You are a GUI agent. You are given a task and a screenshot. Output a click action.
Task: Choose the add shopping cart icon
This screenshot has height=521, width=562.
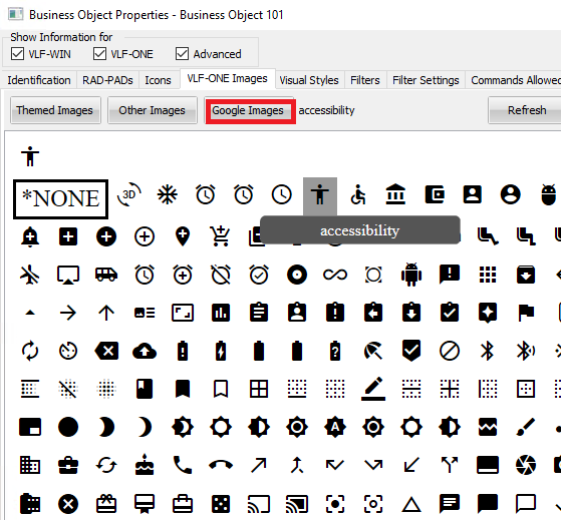(220, 236)
